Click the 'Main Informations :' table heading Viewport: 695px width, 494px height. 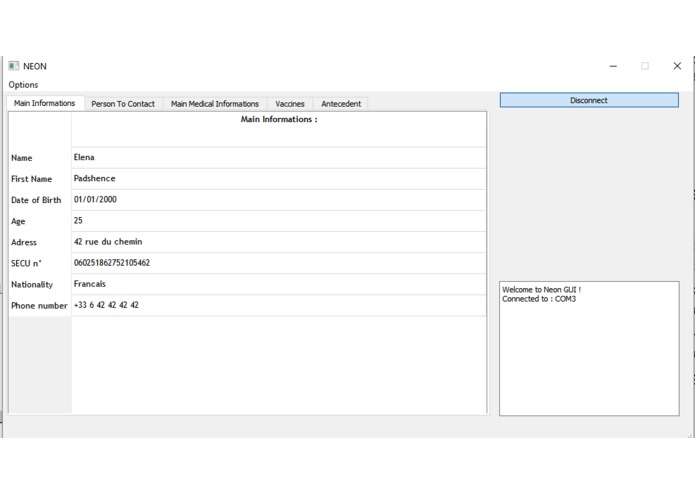(x=279, y=119)
